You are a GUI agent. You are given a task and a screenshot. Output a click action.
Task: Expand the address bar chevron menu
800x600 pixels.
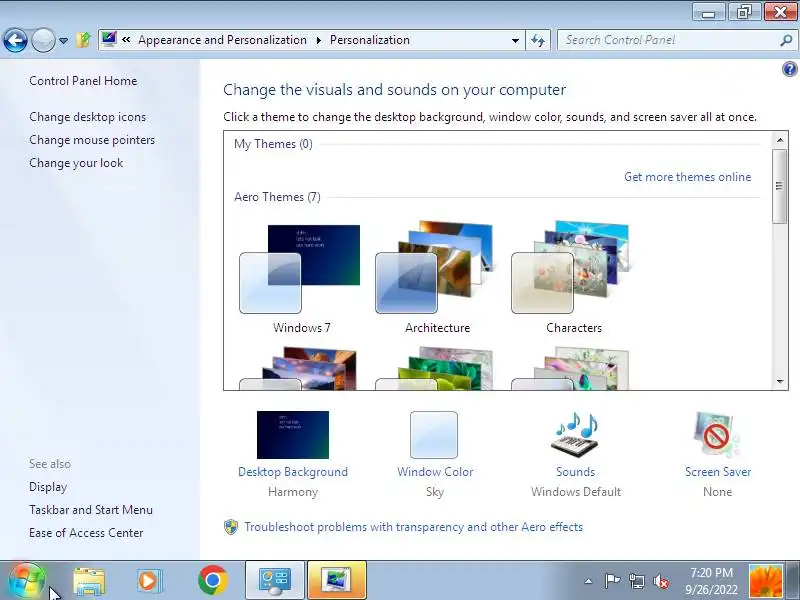pyautogui.click(x=127, y=40)
